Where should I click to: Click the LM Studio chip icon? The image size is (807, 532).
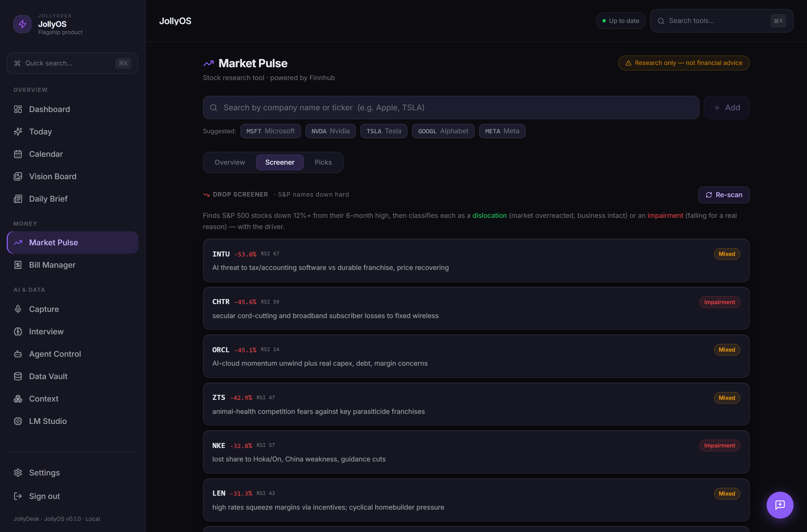click(x=18, y=421)
